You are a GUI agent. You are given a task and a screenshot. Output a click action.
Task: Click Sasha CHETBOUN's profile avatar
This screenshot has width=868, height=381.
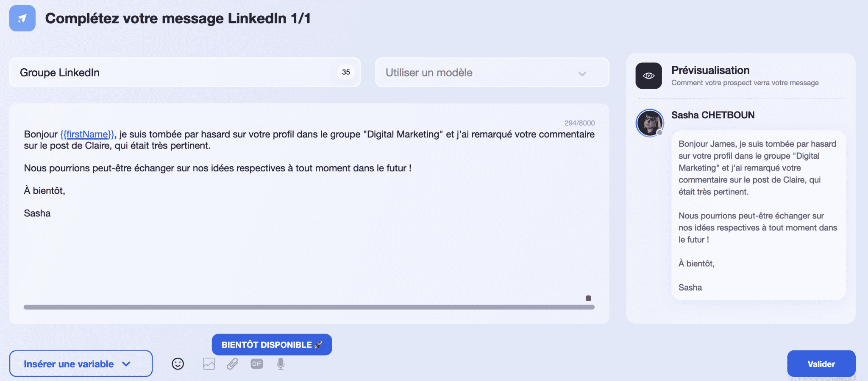click(x=650, y=123)
